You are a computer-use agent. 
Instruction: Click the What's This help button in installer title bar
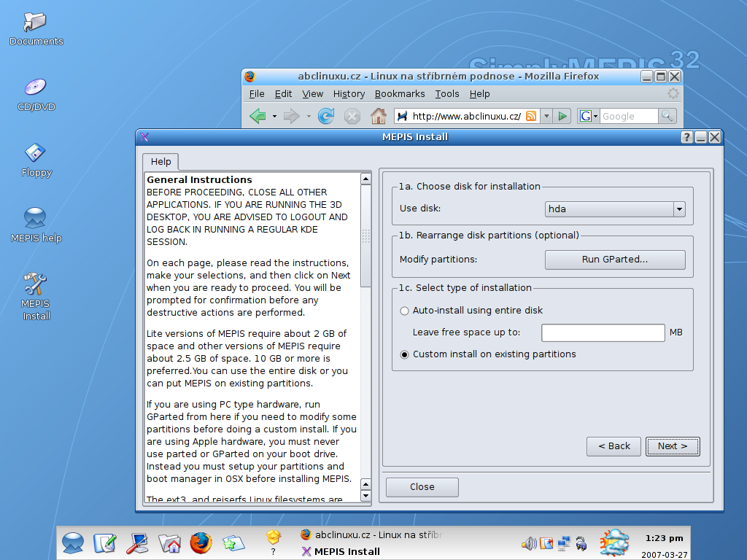686,137
